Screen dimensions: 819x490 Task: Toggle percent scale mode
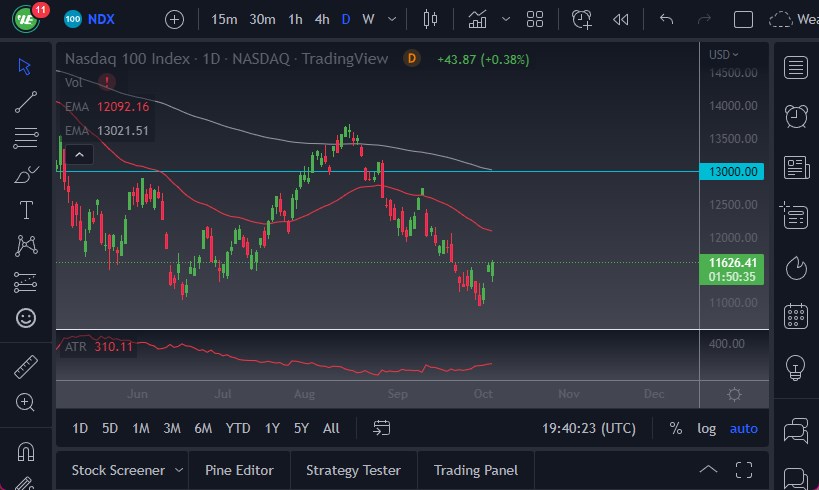click(x=676, y=428)
